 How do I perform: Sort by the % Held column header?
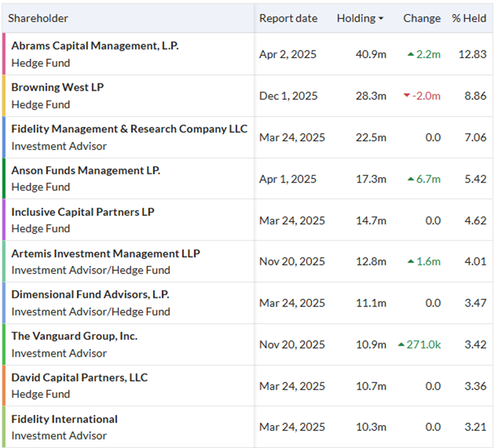(469, 19)
